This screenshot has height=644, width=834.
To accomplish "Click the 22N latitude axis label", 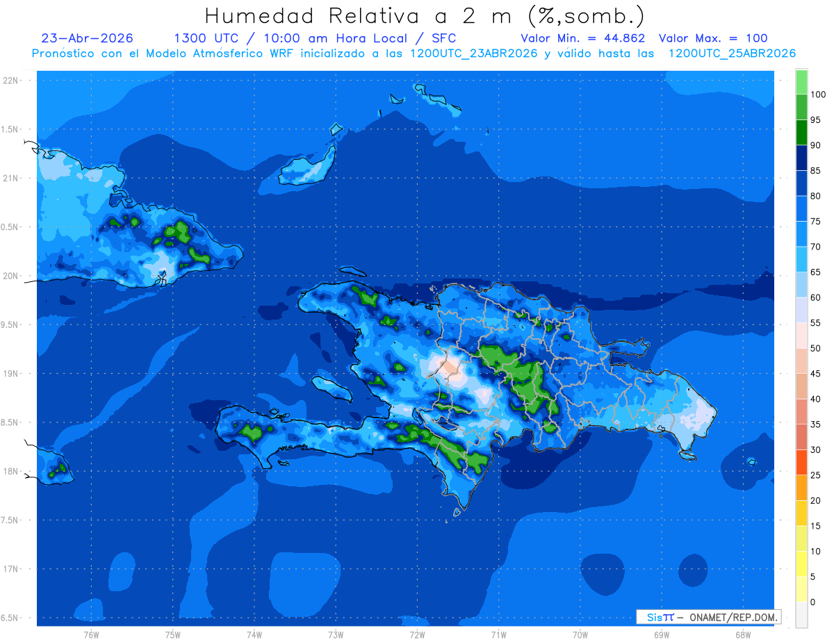I will click(11, 80).
